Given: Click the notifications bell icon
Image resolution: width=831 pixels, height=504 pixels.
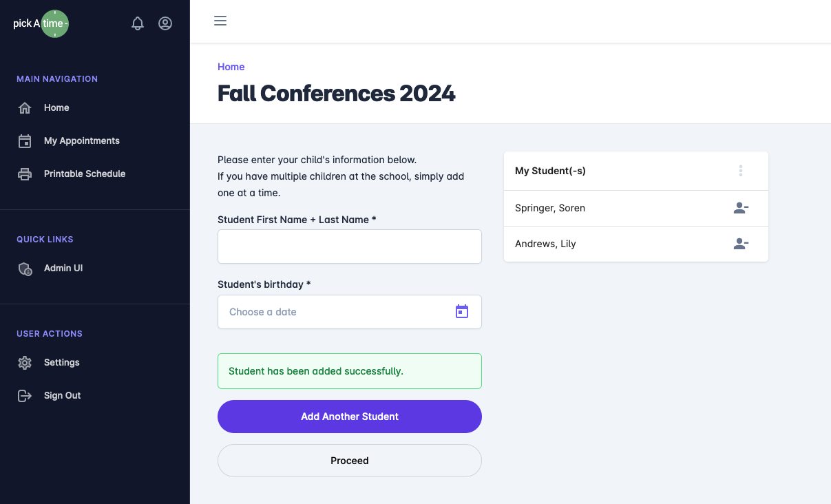Looking at the screenshot, I should (x=138, y=23).
